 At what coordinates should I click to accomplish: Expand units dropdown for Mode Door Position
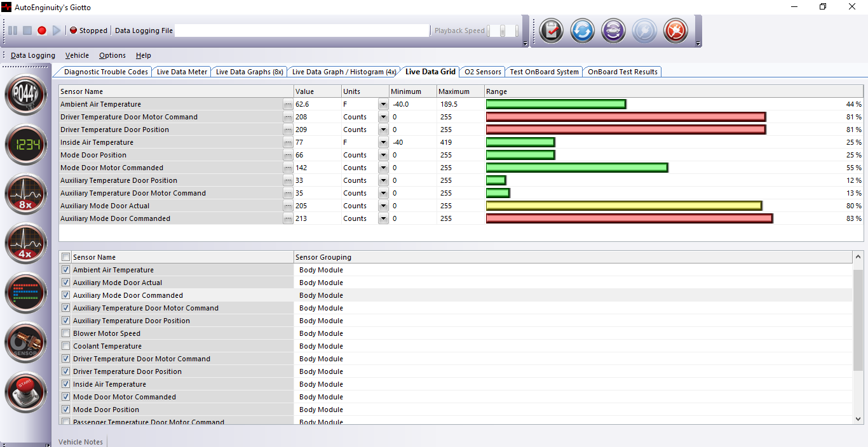[383, 155]
